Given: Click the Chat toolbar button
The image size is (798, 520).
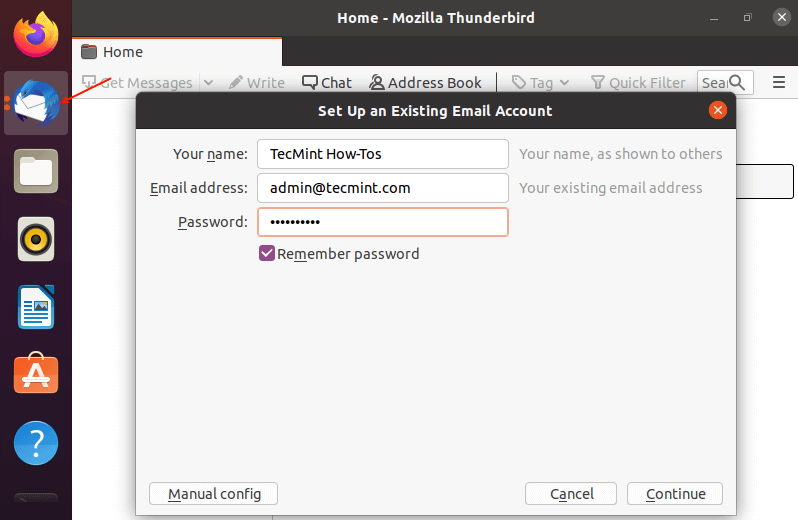Looking at the screenshot, I should click(327, 83).
